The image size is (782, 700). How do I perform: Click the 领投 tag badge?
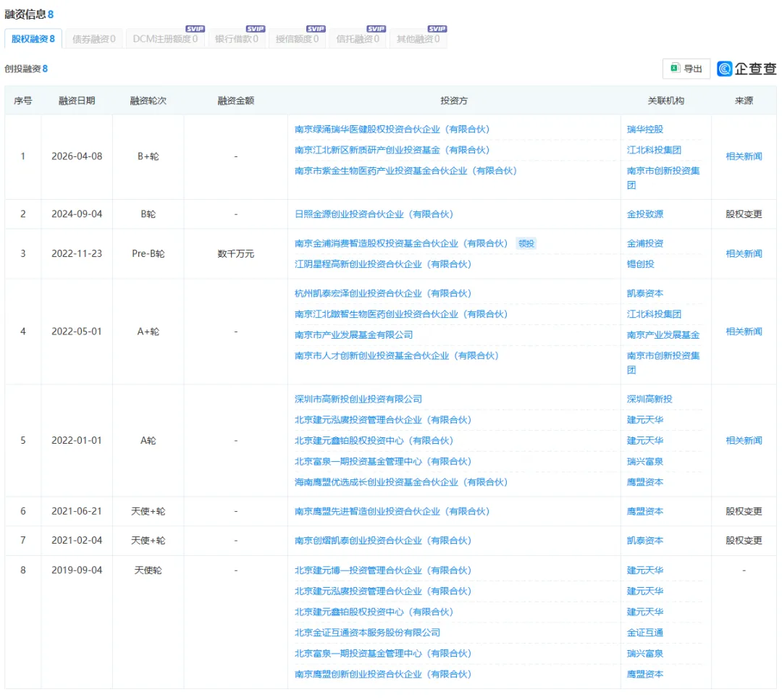click(x=526, y=243)
